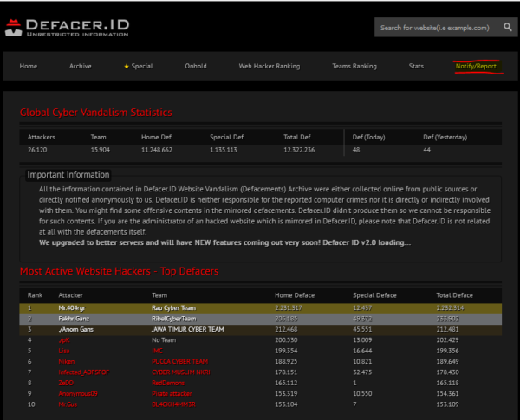Select attacker Anonymous09 in the table
Screen dimensions: 520x420
(x=79, y=394)
